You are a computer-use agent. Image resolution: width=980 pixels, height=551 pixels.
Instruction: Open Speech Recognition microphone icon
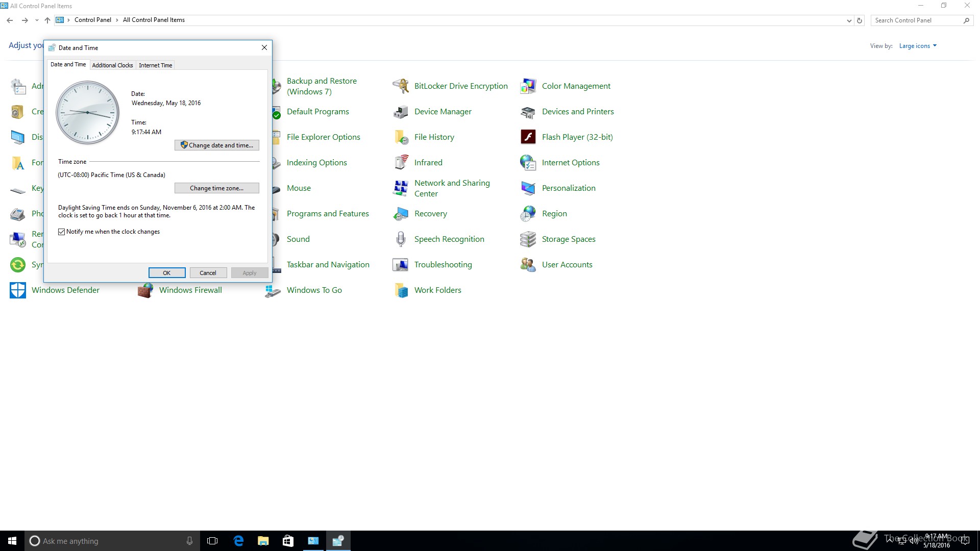(401, 239)
